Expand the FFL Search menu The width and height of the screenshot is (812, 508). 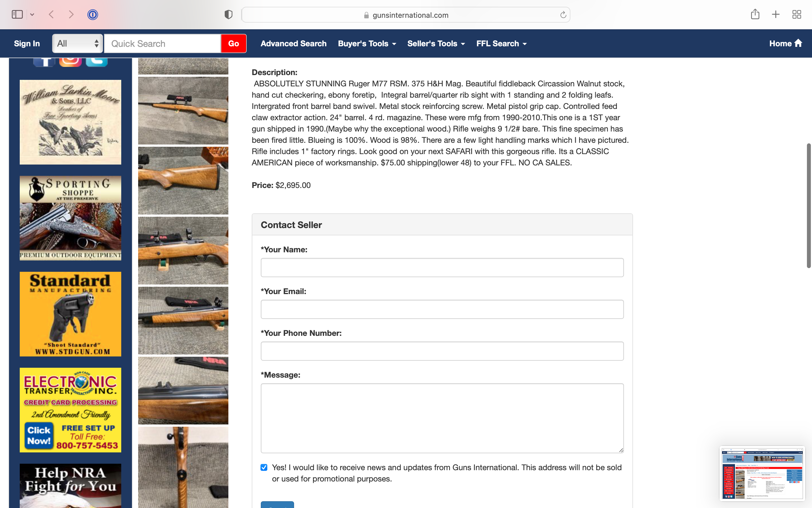[501, 43]
